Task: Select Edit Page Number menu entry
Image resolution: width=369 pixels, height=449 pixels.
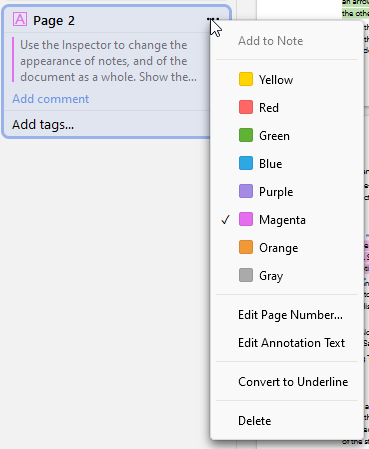Action: [x=287, y=315]
